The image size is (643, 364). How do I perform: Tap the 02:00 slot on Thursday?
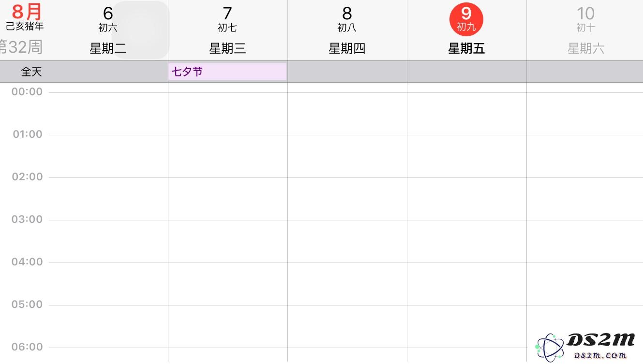347,198
